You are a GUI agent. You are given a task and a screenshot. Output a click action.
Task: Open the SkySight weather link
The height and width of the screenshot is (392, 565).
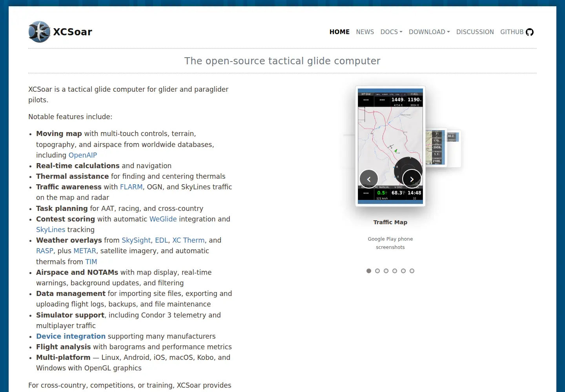(136, 240)
